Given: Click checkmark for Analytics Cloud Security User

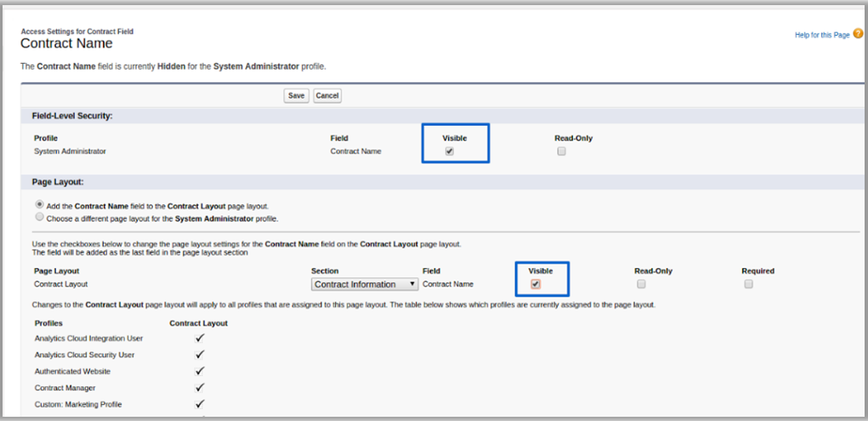Looking at the screenshot, I should coord(200,355).
